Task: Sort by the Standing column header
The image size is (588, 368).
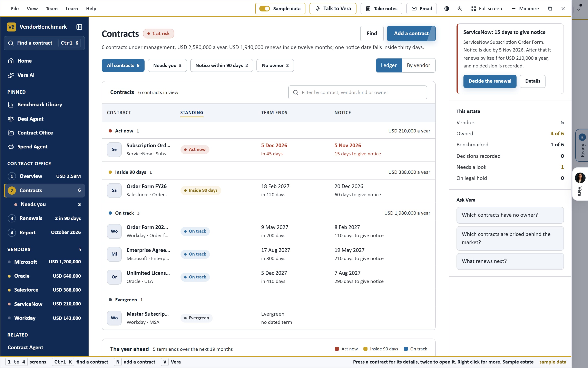Action: [x=192, y=112]
